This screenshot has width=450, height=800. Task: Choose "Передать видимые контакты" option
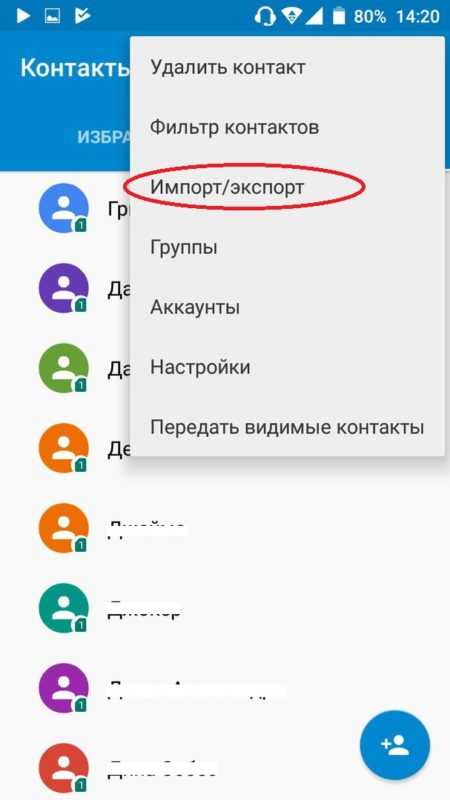287,427
